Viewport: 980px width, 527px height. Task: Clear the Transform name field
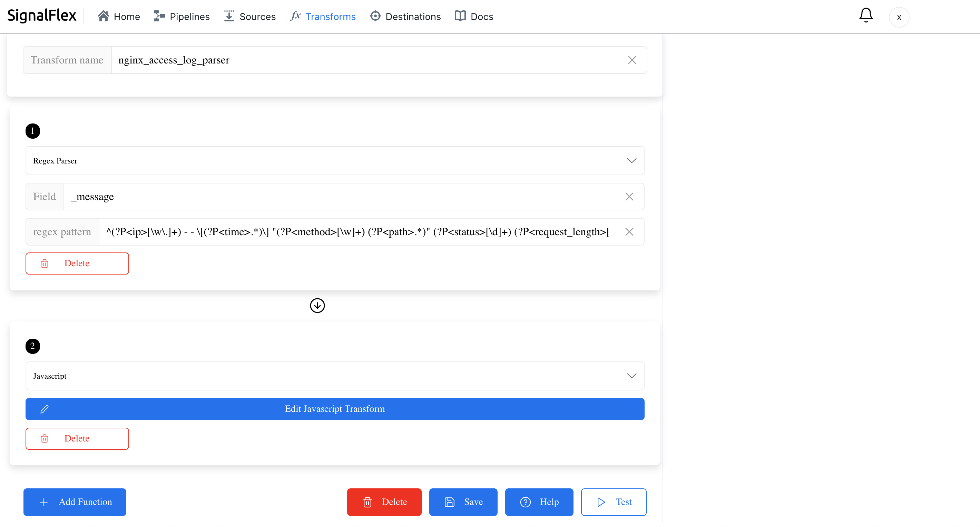632,60
